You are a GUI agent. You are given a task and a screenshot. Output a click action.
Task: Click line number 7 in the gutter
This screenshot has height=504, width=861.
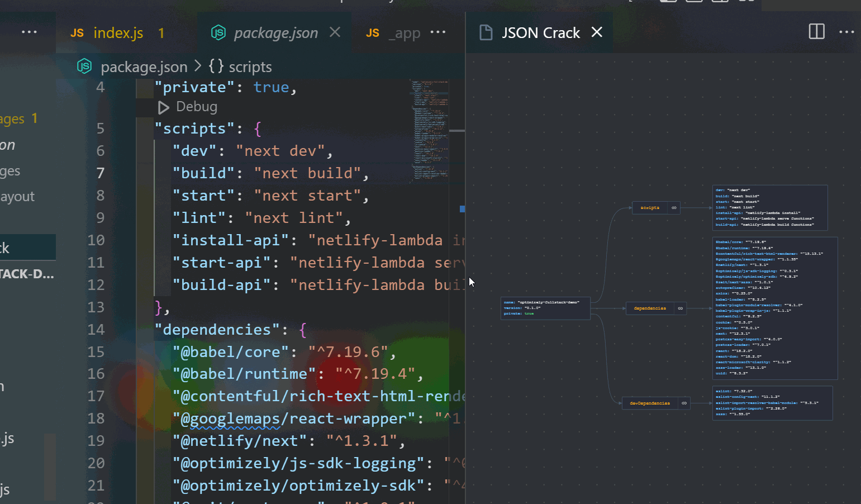click(x=101, y=173)
